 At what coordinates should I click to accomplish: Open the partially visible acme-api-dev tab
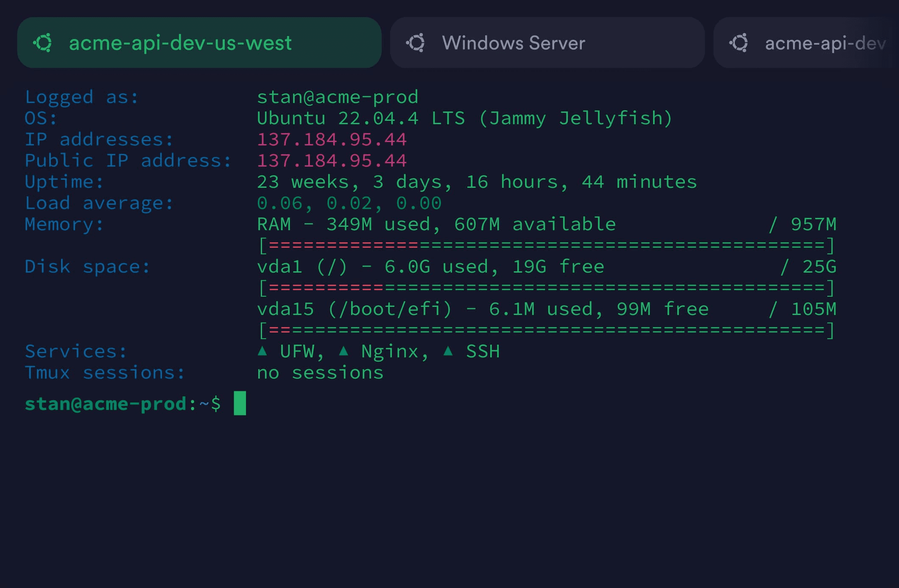click(806, 42)
